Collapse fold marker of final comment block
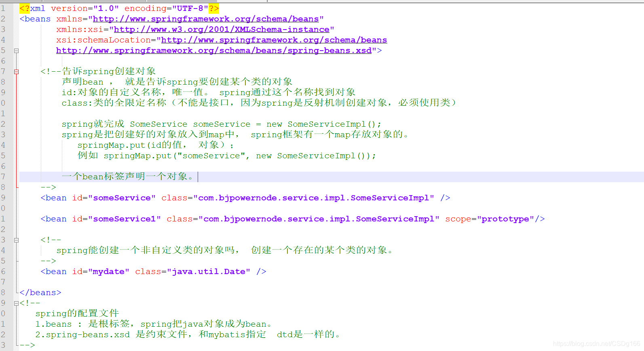The height and width of the screenshot is (351, 644). (17, 303)
